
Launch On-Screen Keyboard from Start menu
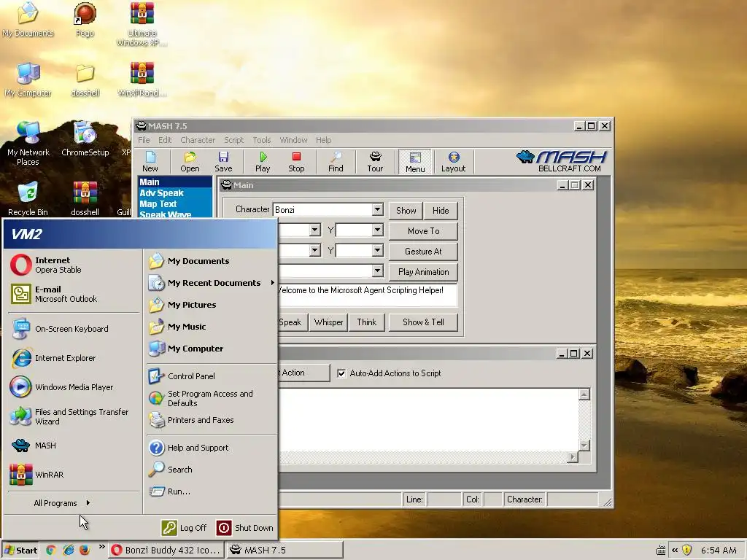coord(74,329)
